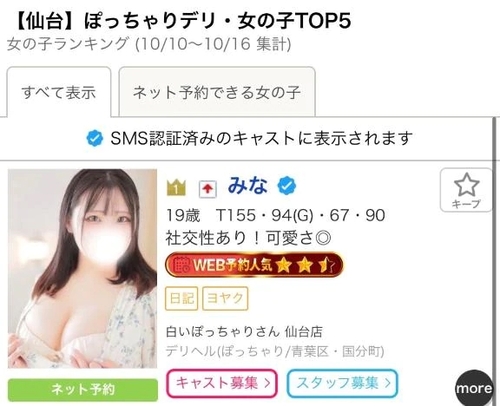Click the calendar icon in WEB予約人気 banner
Screen dimensions: 500x406
[182, 265]
